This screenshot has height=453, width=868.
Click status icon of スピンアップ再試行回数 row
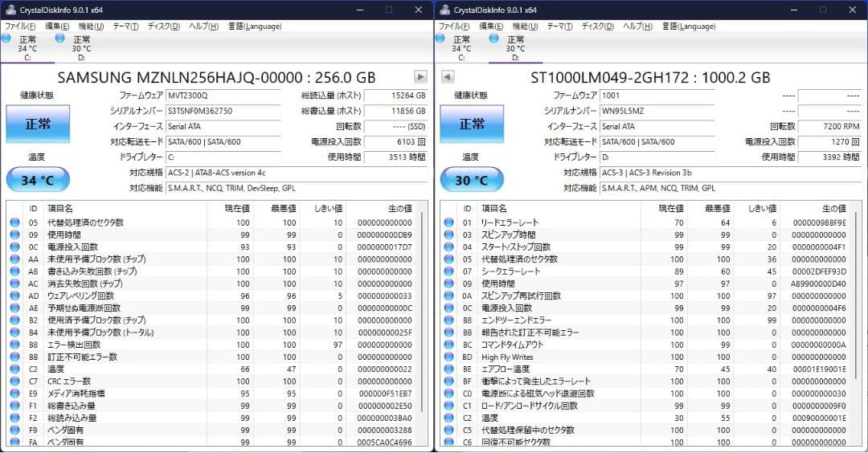point(449,296)
